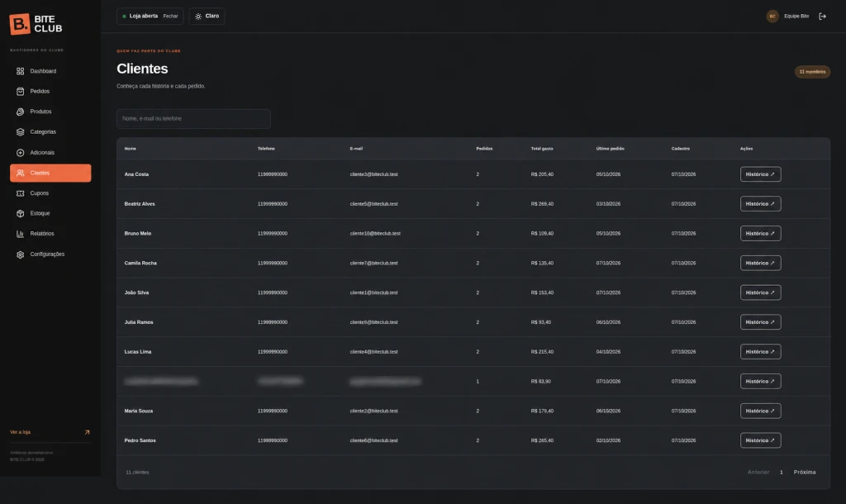Select the Lucas Lima name cell
846x504 pixels.
[x=138, y=352]
